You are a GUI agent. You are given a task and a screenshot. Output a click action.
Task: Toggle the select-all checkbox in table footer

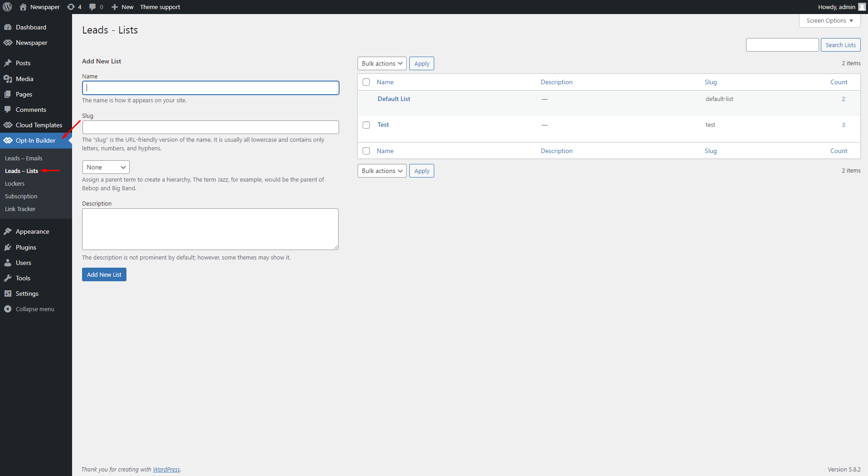click(366, 151)
